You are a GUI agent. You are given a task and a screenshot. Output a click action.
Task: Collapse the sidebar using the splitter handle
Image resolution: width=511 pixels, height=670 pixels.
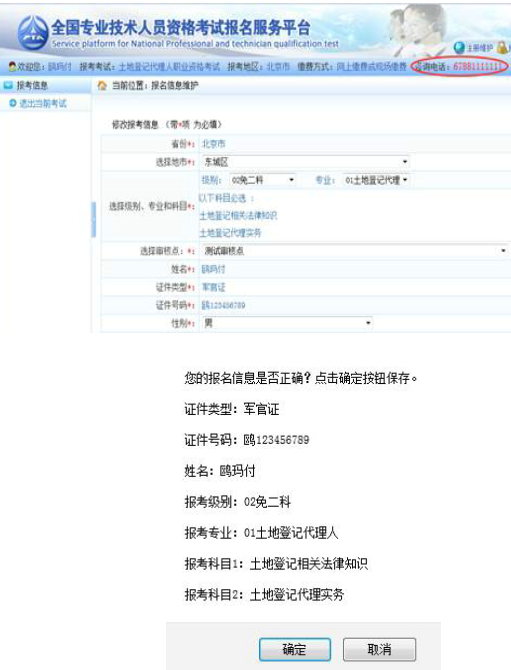coord(93,220)
